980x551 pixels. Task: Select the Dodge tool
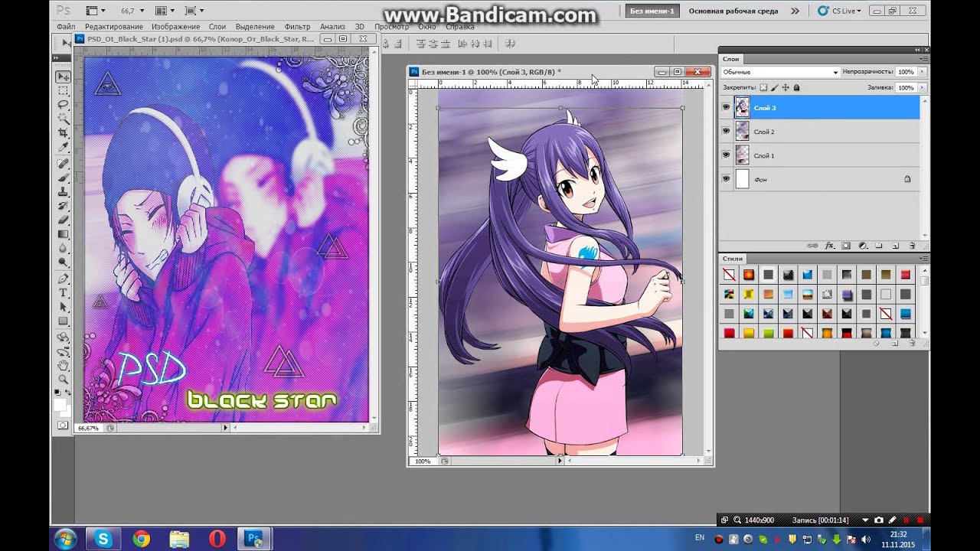(x=63, y=262)
